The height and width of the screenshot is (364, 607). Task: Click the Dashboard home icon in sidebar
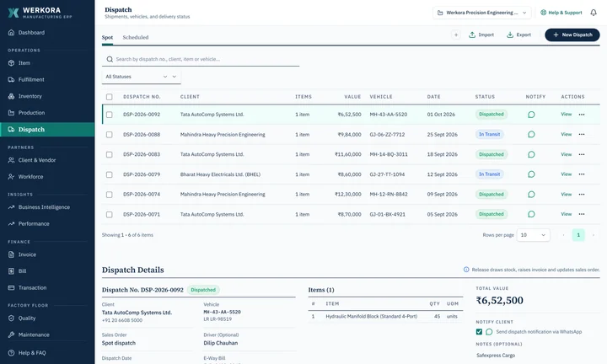tap(11, 33)
